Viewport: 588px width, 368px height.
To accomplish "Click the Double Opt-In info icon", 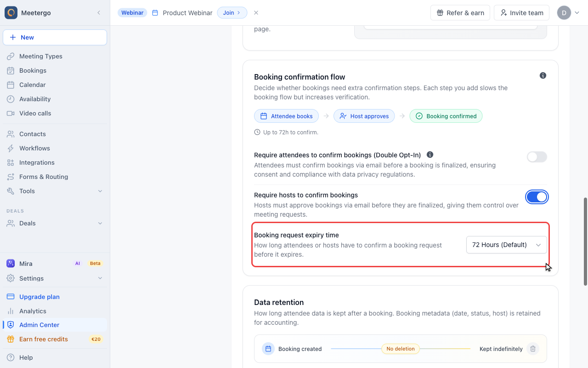I will click(430, 155).
